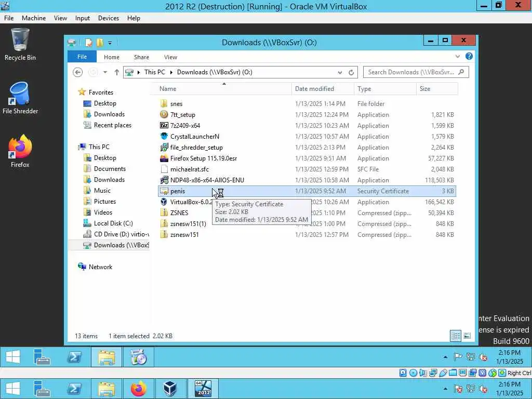The height and width of the screenshot is (399, 532).
Task: Open recent locations dropdown arrow
Action: 105,72
